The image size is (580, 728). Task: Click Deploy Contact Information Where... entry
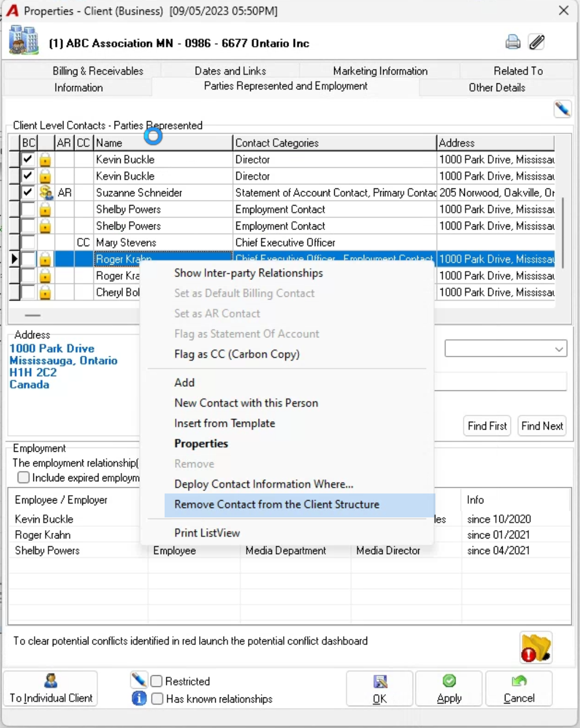[264, 484]
